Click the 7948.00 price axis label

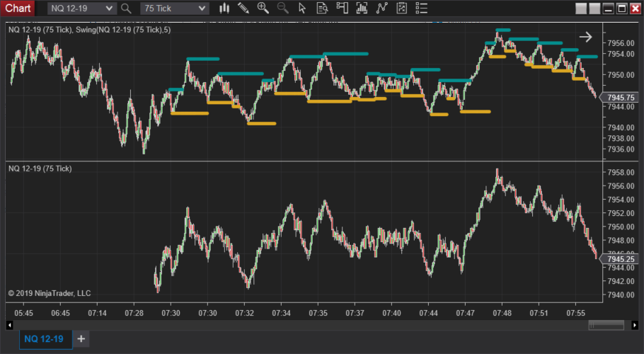coord(621,240)
